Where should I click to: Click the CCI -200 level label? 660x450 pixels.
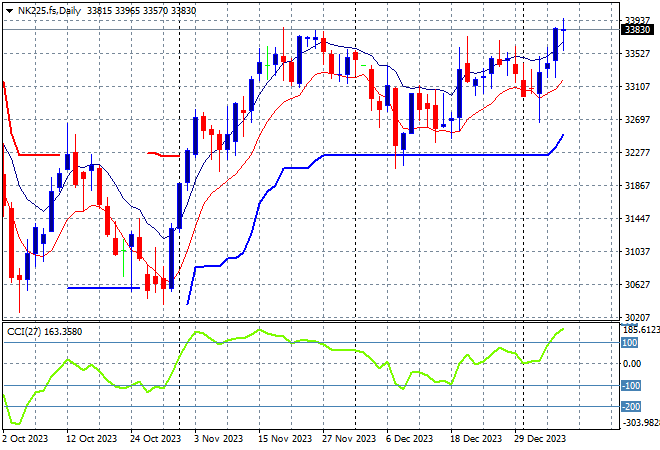631,407
